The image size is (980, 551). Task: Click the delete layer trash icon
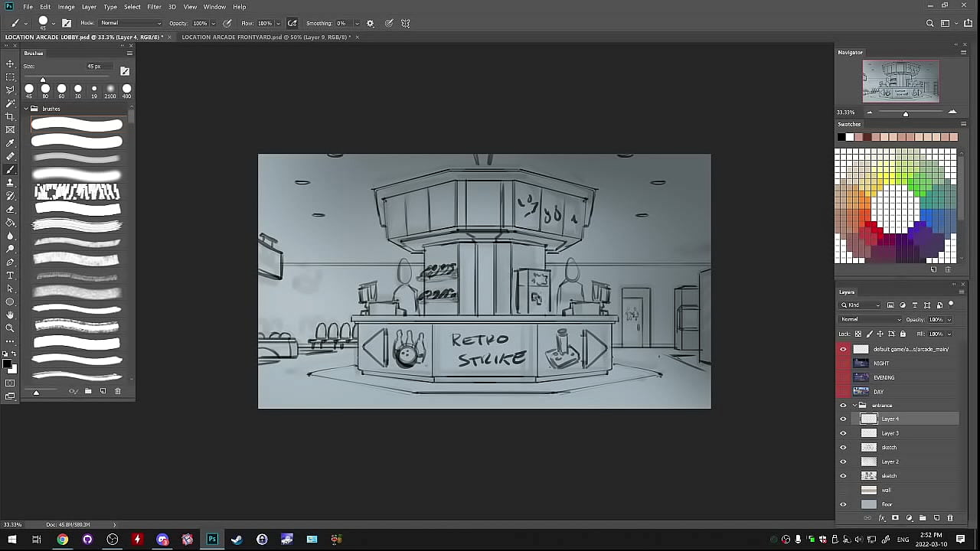(x=950, y=518)
